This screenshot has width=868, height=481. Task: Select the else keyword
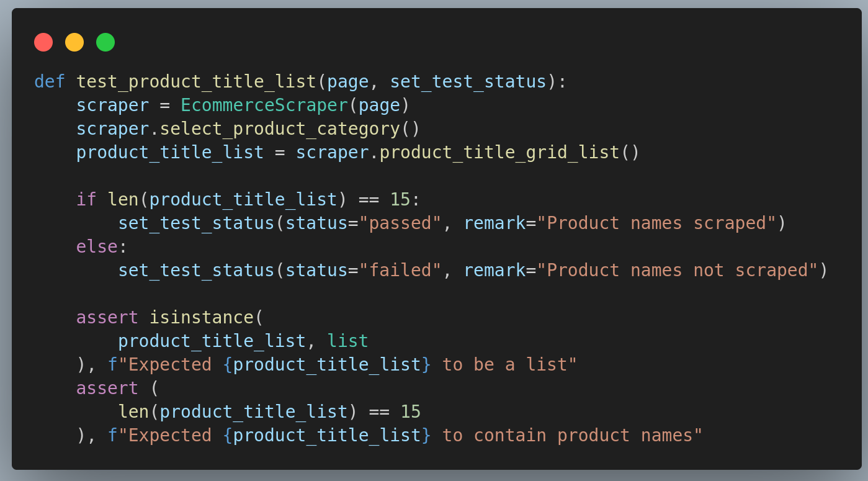click(96, 246)
